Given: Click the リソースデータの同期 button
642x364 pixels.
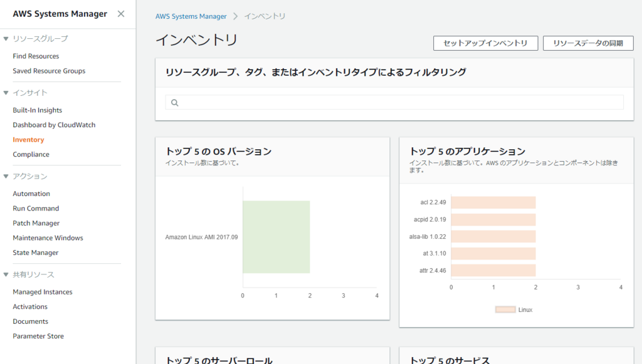Looking at the screenshot, I should pos(588,43).
